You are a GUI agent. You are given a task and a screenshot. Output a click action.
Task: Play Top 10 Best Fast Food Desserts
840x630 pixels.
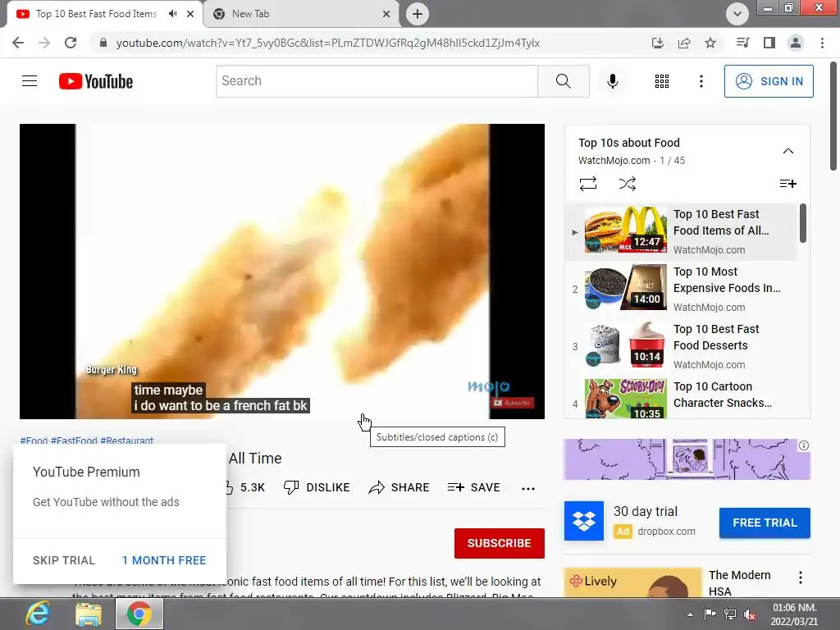click(681, 345)
